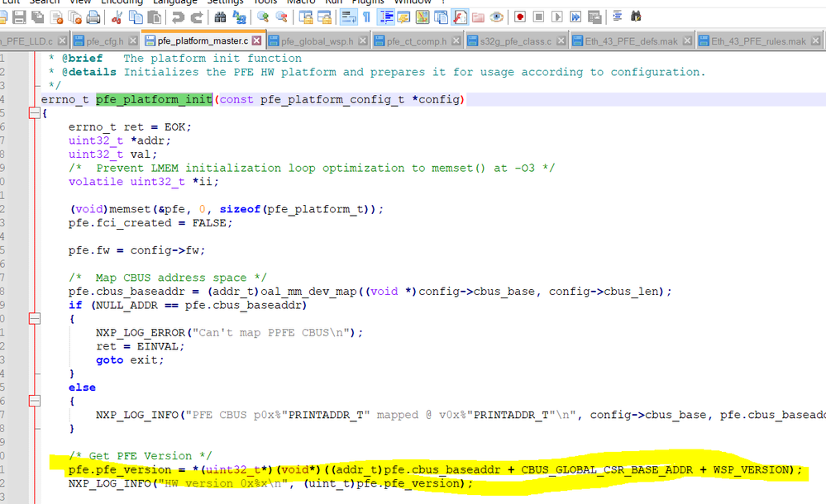Close the pfe_platform_master.c tab
This screenshot has width=826, height=504.
[256, 41]
